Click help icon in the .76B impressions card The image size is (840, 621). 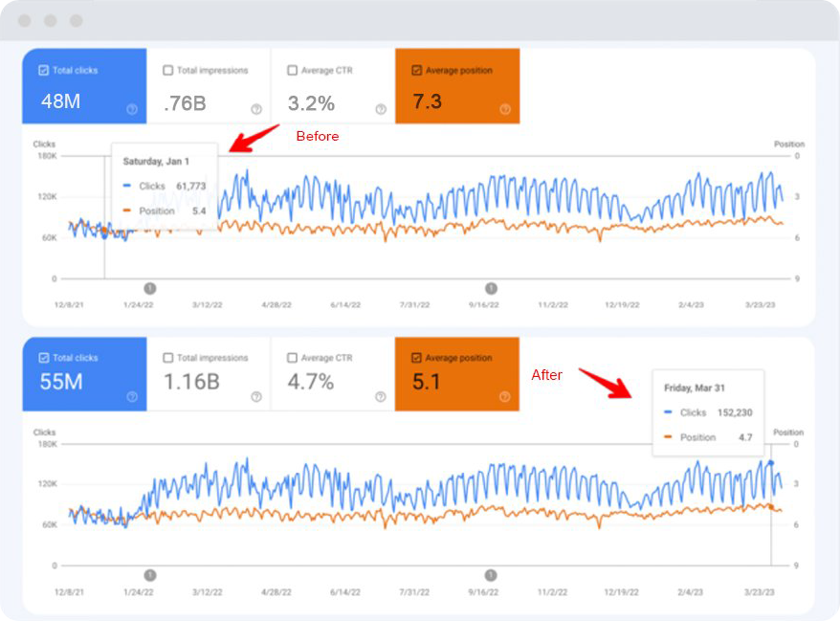coord(256,109)
